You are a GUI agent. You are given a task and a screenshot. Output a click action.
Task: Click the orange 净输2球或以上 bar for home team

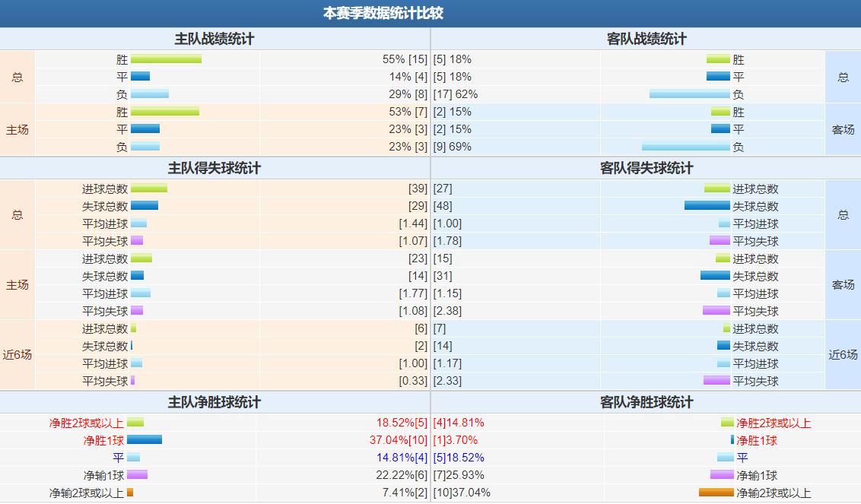[131, 492]
